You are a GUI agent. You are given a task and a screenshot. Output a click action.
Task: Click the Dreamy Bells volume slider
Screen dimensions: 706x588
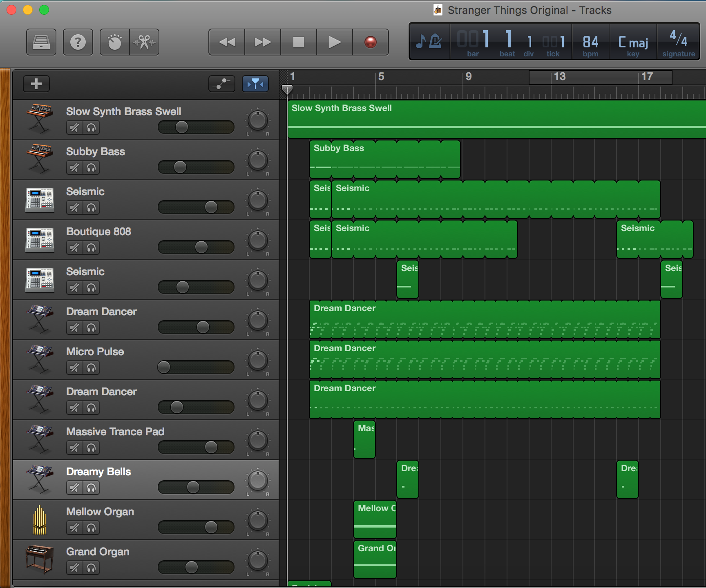point(196,487)
